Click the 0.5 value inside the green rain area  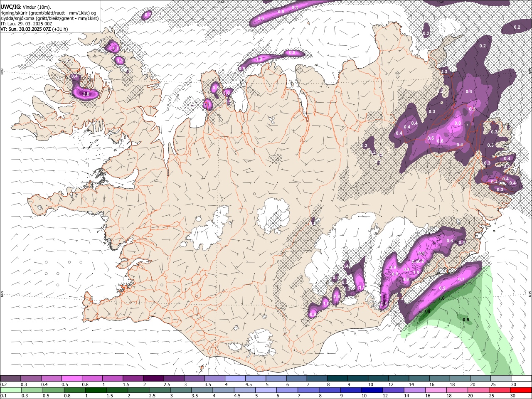[466, 320]
